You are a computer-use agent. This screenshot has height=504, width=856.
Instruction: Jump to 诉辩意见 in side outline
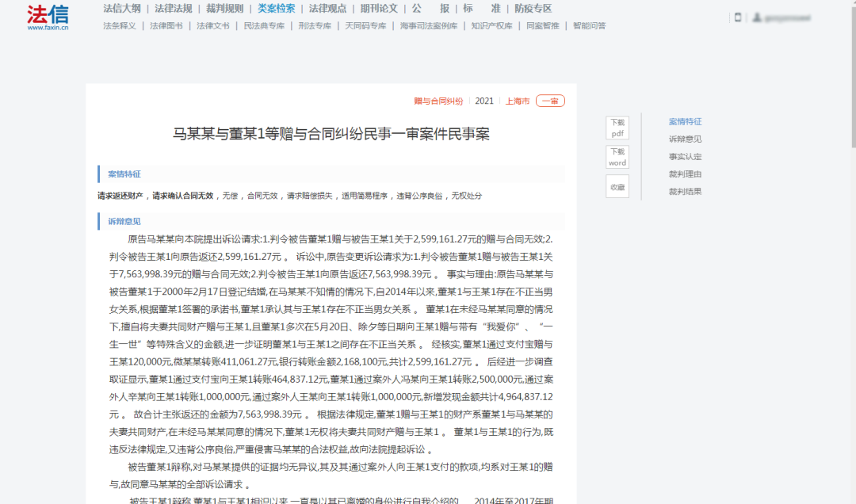685,139
